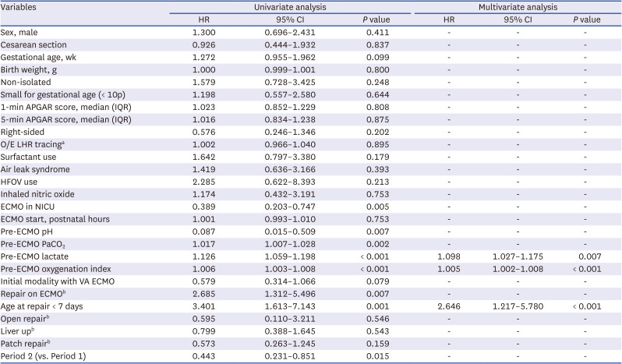The height and width of the screenshot is (364, 622).
Task: Click the Multivariate analysis column header
Action: pos(516,6)
